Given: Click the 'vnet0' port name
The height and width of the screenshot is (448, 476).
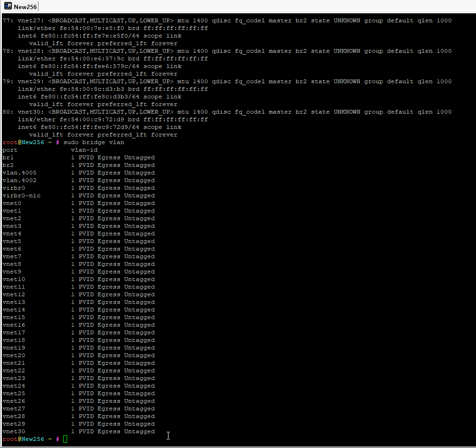Looking at the screenshot, I should click(x=12, y=203).
